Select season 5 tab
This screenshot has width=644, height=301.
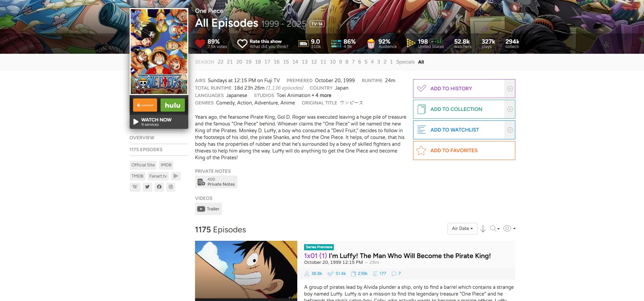pos(366,62)
